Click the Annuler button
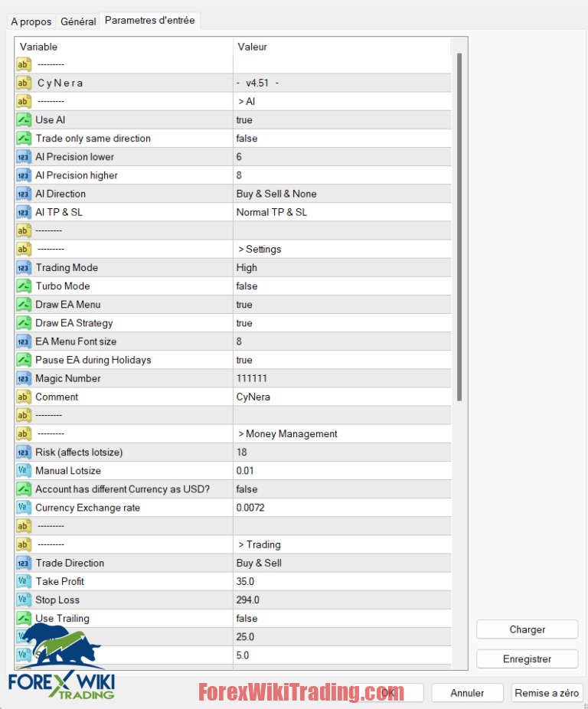588x709 pixels. coord(467,693)
